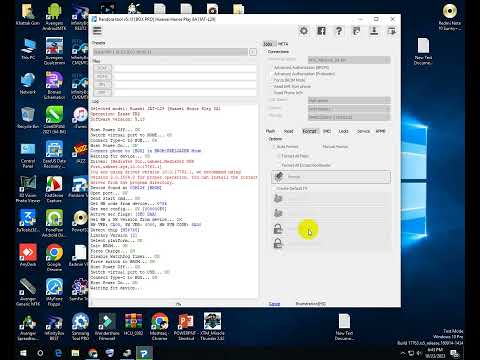Open POWERPNT shortcut desktop icon
The height and width of the screenshot is (360, 480).
point(186,326)
